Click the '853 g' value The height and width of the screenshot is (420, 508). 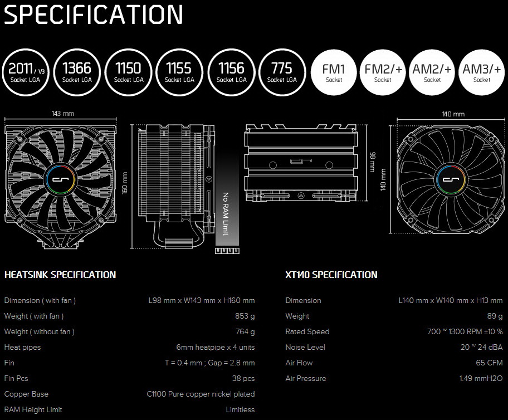pos(245,316)
